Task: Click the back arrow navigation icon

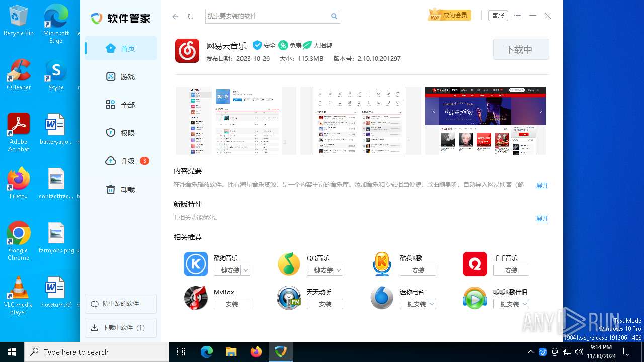Action: (x=175, y=17)
